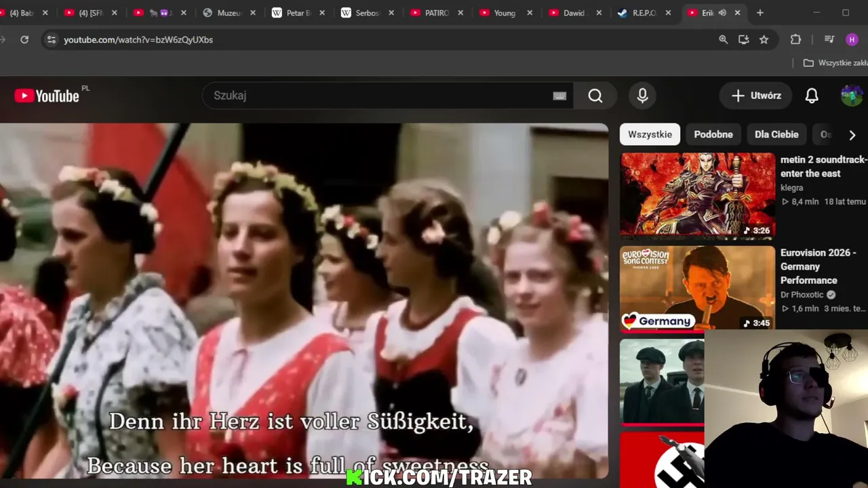Open the metin 2 soundtrack thumbnail
The image size is (868, 488).
(x=697, y=196)
